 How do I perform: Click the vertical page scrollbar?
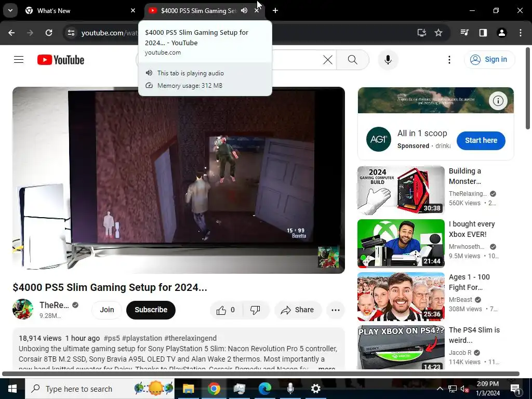pyautogui.click(x=528, y=88)
